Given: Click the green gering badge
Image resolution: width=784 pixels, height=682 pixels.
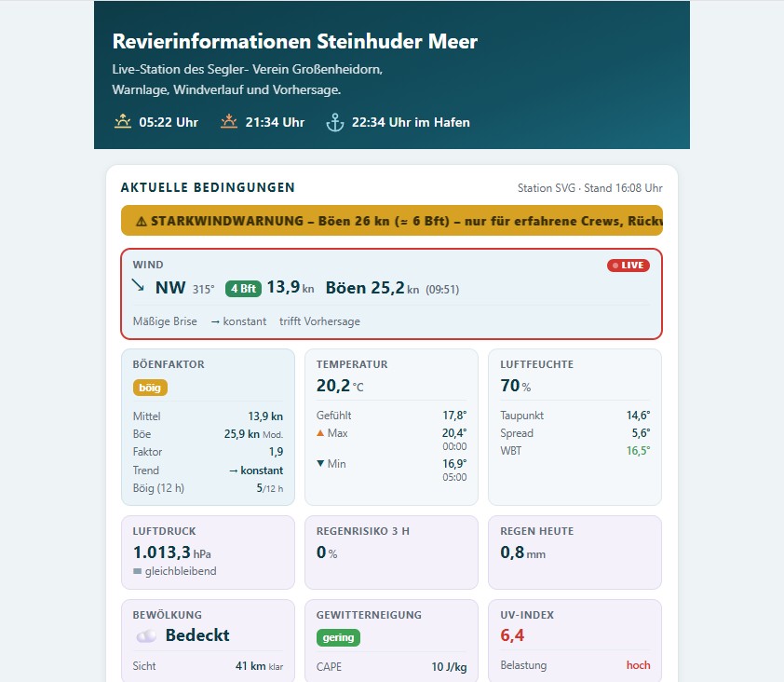Looking at the screenshot, I should [338, 637].
